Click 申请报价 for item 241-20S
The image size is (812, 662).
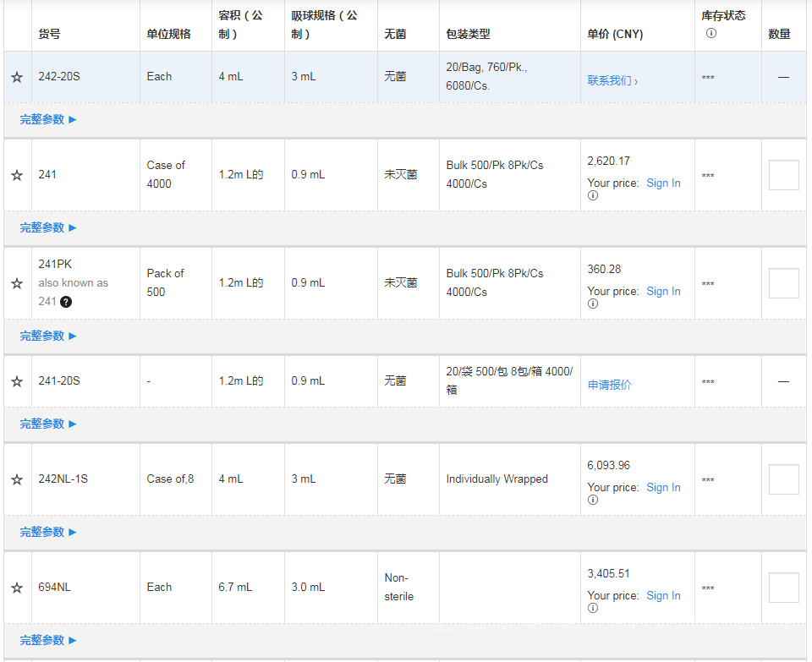click(x=609, y=386)
